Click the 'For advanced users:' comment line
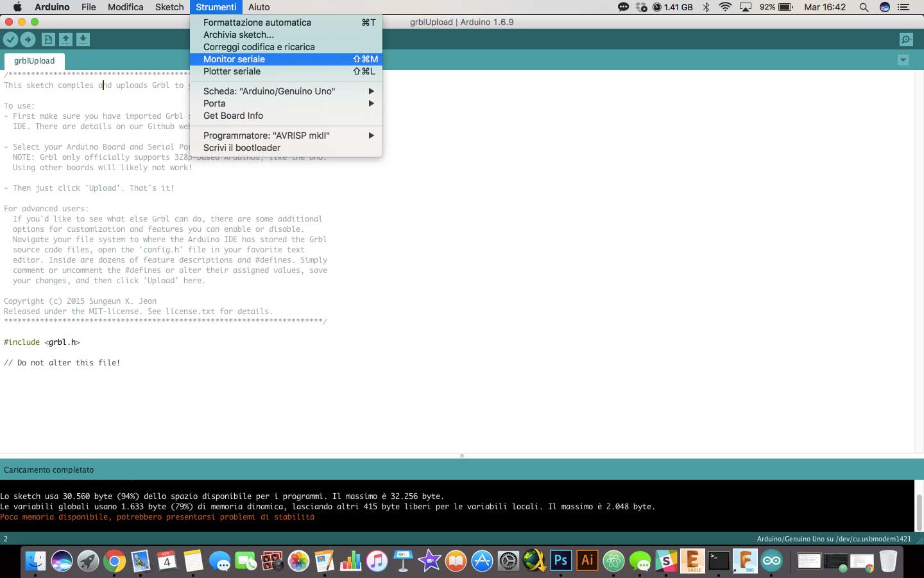The image size is (924, 578). click(x=46, y=209)
